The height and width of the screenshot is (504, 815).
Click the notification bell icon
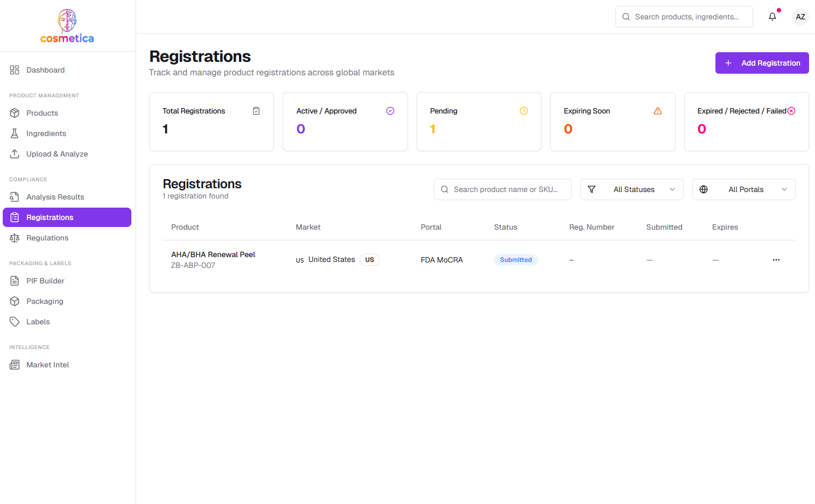pyautogui.click(x=772, y=17)
